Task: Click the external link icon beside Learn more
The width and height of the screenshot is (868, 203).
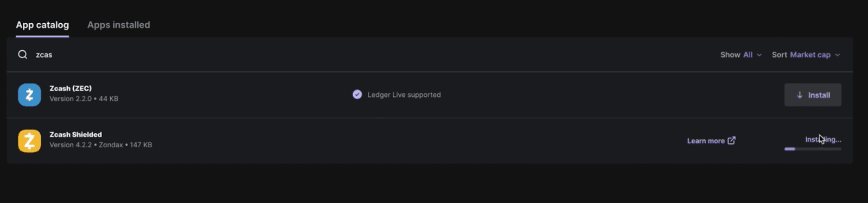Action: coord(731,140)
